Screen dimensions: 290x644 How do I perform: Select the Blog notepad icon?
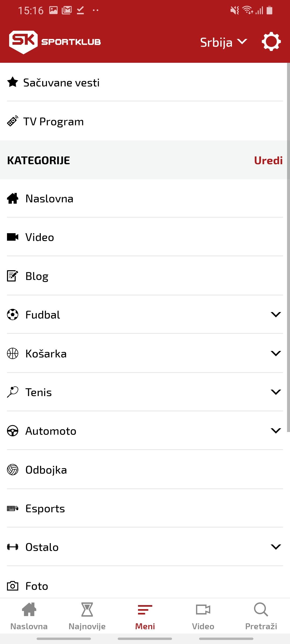pos(13,276)
